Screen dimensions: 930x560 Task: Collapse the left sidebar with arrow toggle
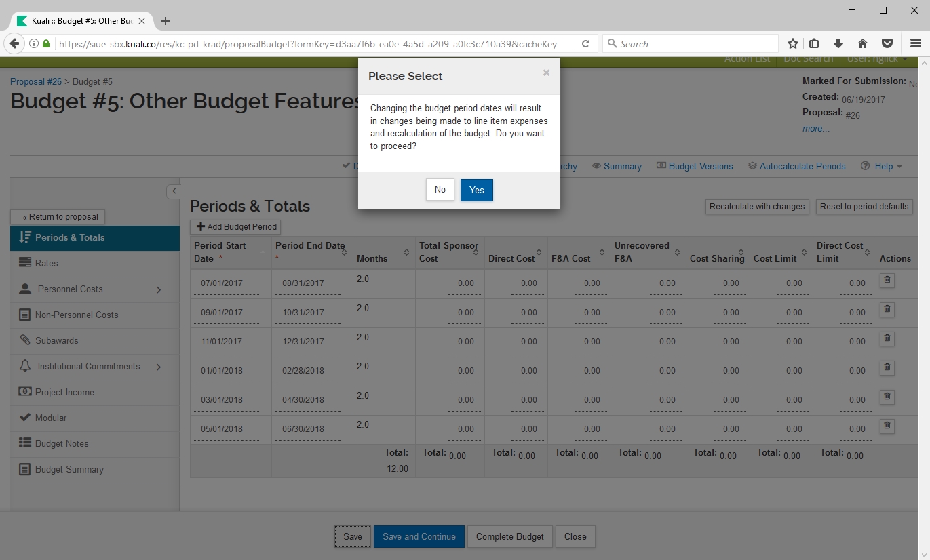pos(174,191)
